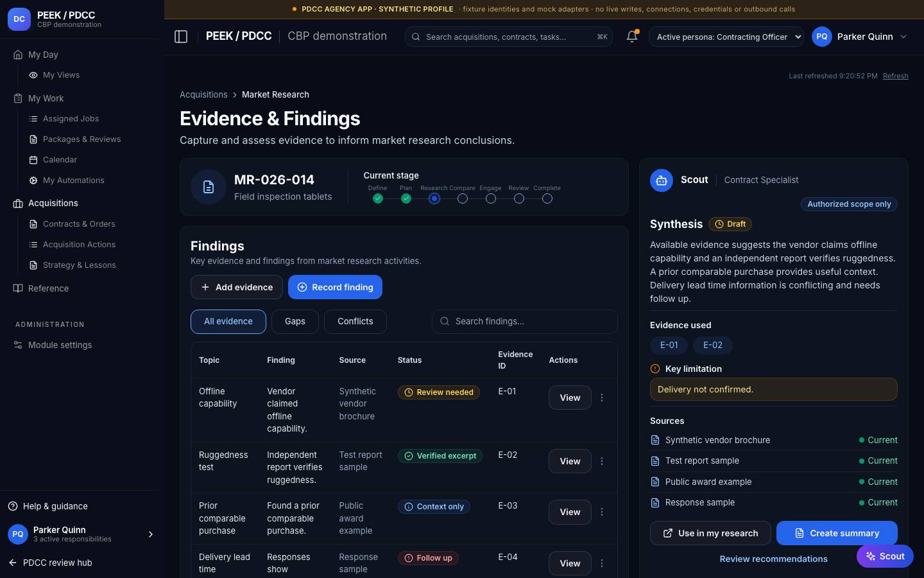Click the Key limitation warning icon
The height and width of the screenshot is (578, 924).
click(x=655, y=369)
